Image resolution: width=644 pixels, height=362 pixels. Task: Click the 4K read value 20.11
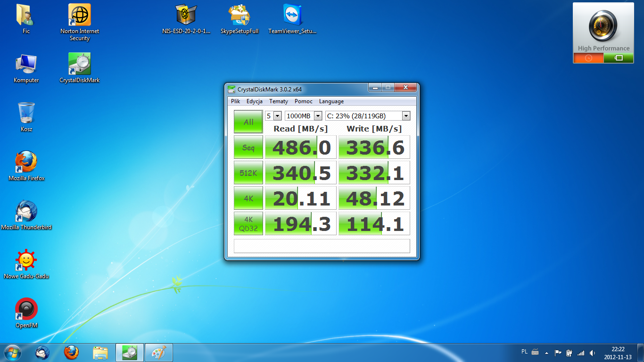[301, 198]
